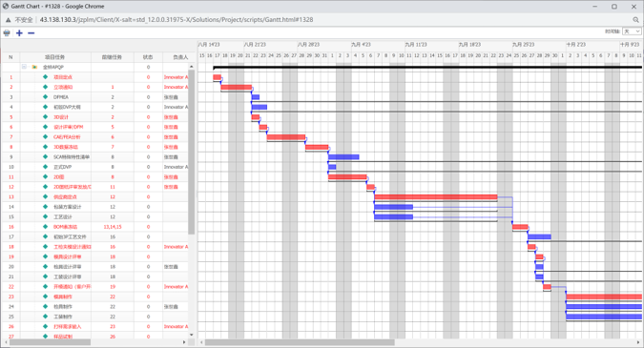Viewport: 644px width, 348px height.
Task: Click the browser URL address text
Action: [177, 20]
